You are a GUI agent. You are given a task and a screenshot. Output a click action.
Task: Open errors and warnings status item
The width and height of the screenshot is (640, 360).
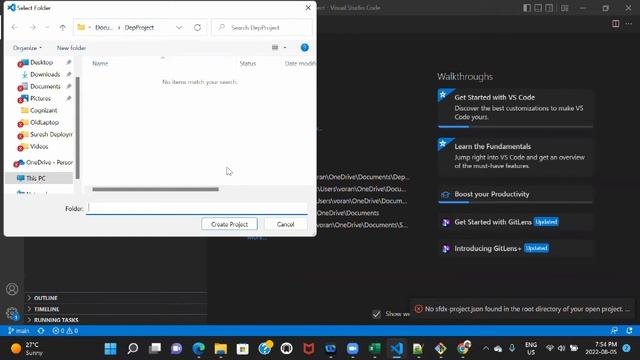point(65,331)
